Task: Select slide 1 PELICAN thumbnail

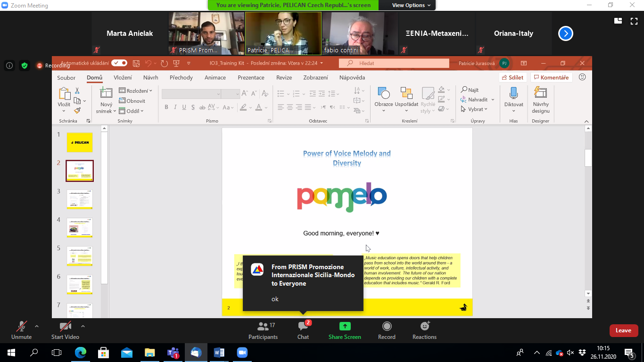Action: tap(80, 142)
